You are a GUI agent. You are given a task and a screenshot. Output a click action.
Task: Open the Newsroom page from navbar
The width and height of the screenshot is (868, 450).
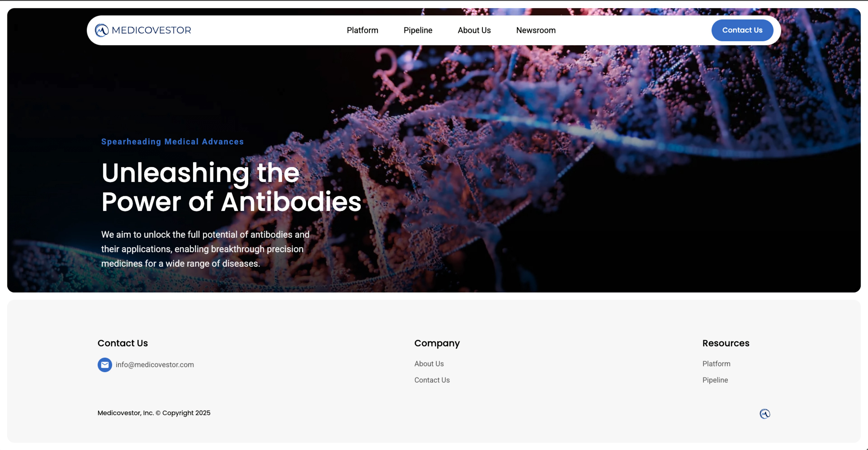coord(536,30)
